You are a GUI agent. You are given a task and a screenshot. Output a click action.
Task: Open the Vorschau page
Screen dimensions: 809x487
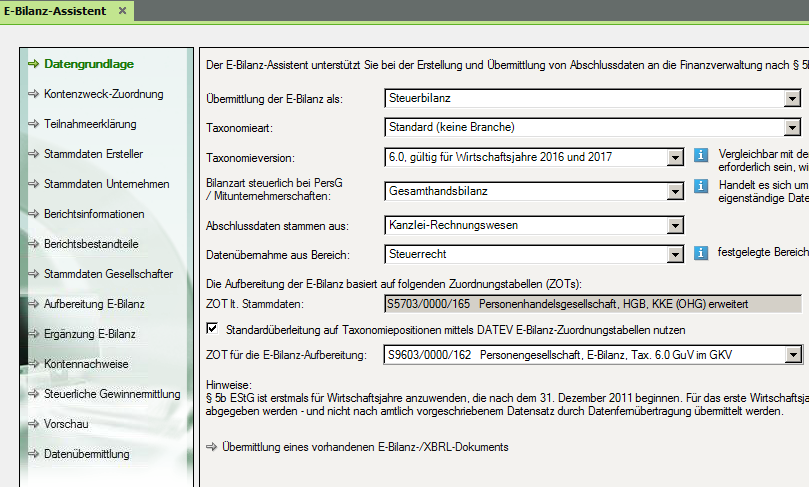(66, 424)
